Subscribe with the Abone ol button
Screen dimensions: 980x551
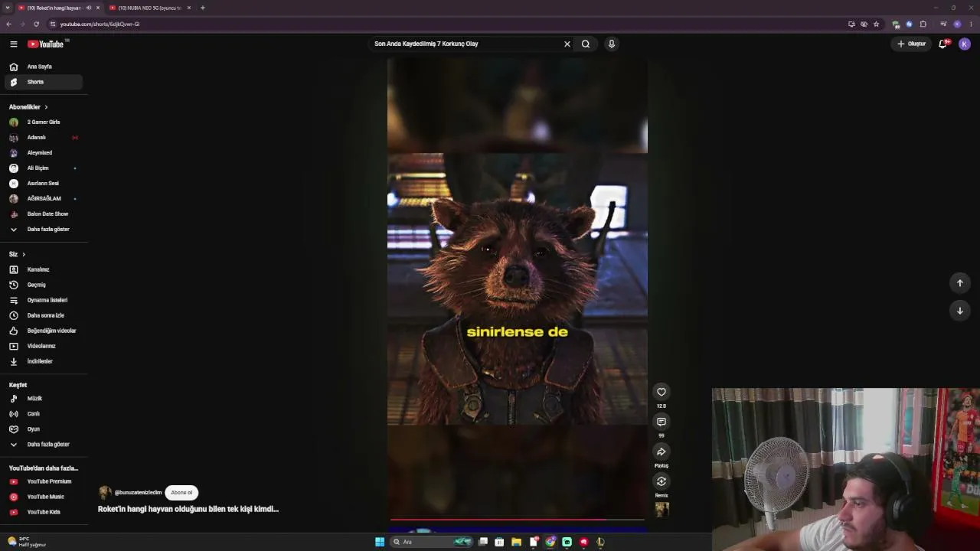pyautogui.click(x=181, y=493)
